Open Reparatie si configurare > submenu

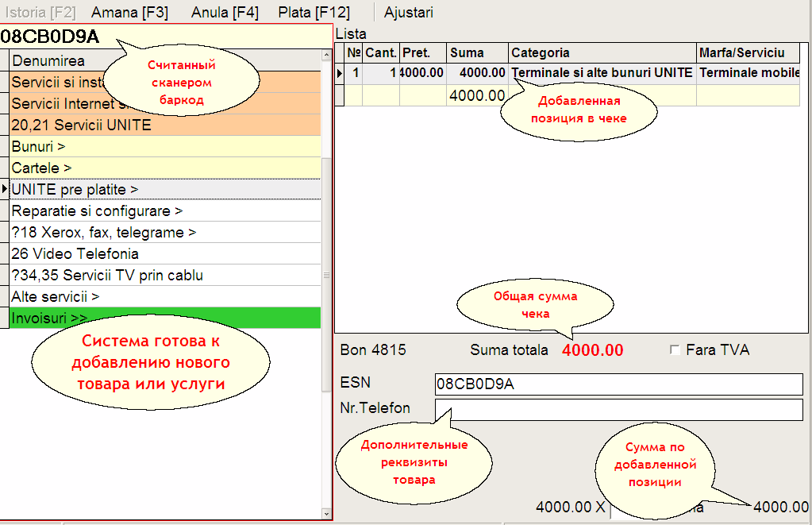click(x=165, y=211)
